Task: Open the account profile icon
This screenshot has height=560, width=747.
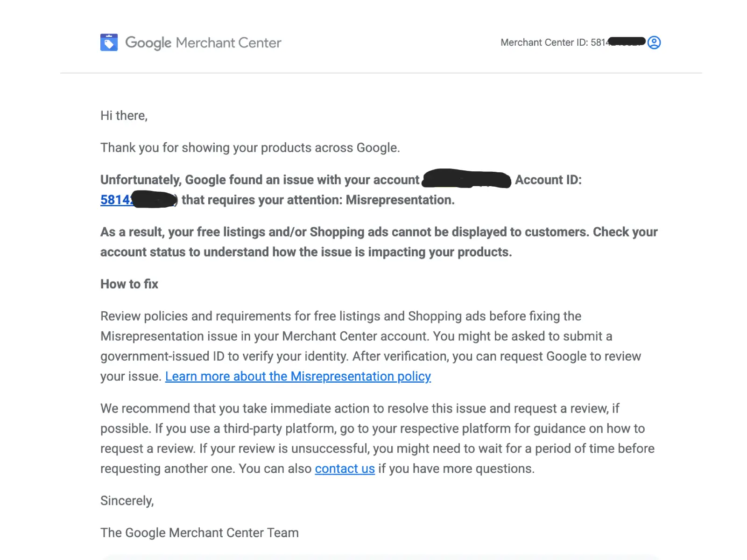Action: coord(654,42)
